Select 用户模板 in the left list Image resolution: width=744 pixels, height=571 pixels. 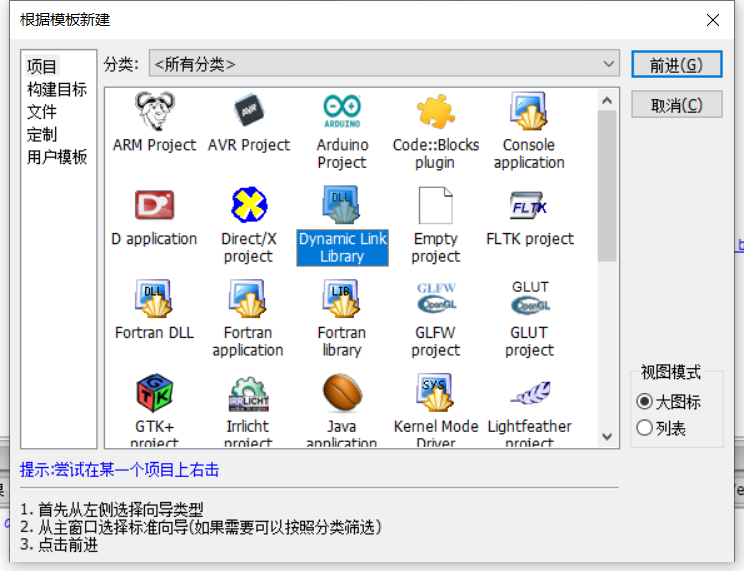[57, 157]
